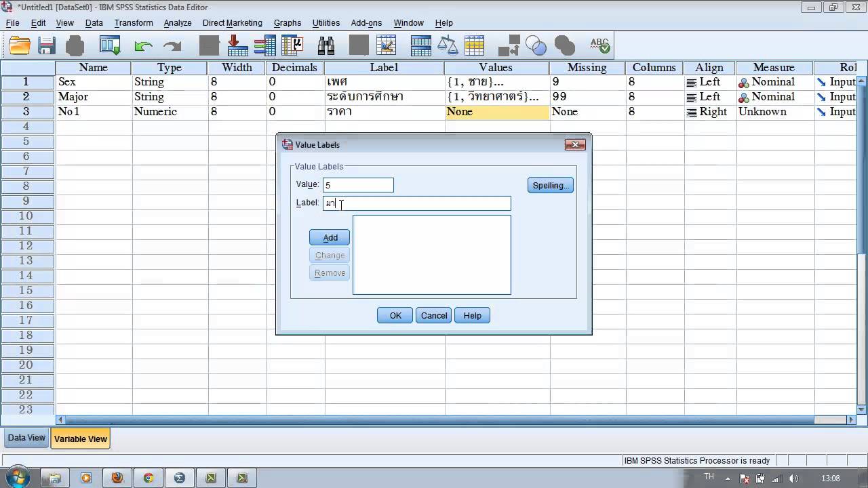Open the Direct Marketing menu
The image size is (868, 488).
point(232,22)
